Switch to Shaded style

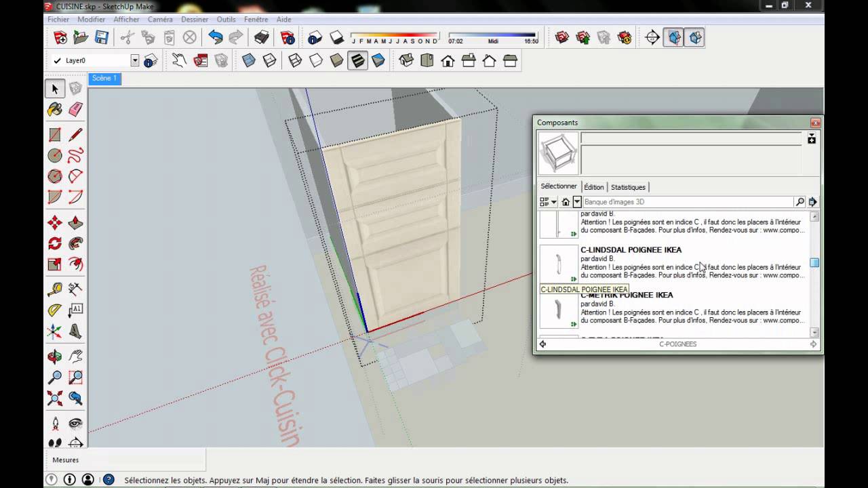[337, 60]
